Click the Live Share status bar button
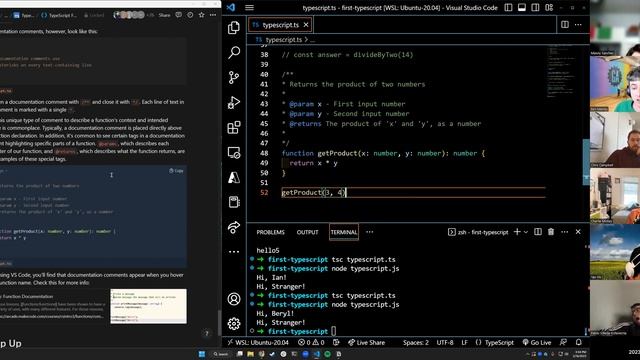The height and width of the screenshot is (360, 640). coord(367,342)
